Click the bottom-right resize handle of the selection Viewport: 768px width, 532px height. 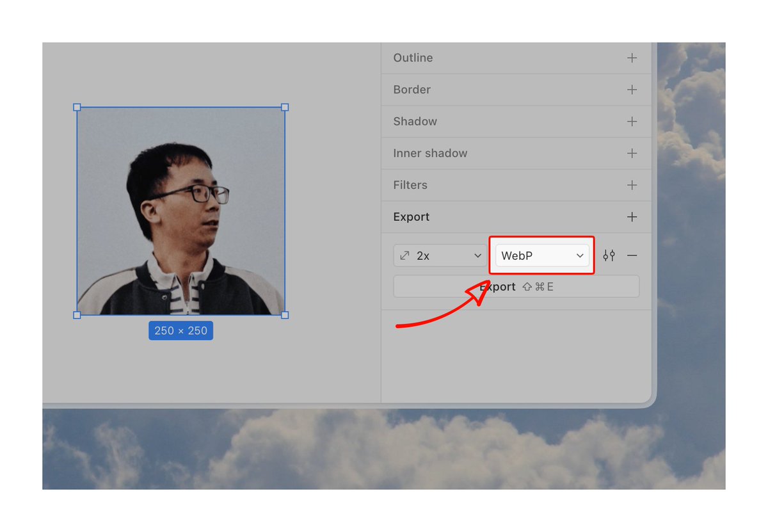pyautogui.click(x=284, y=314)
